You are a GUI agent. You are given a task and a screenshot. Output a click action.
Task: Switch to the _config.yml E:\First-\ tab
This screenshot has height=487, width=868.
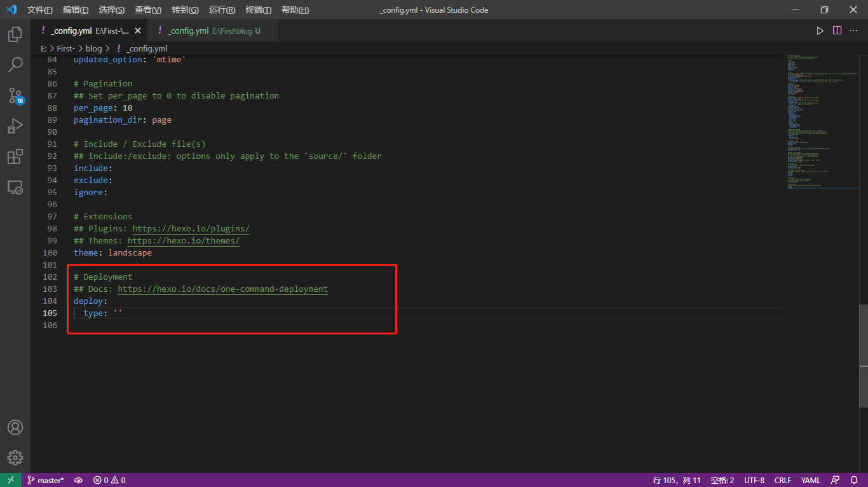click(89, 31)
